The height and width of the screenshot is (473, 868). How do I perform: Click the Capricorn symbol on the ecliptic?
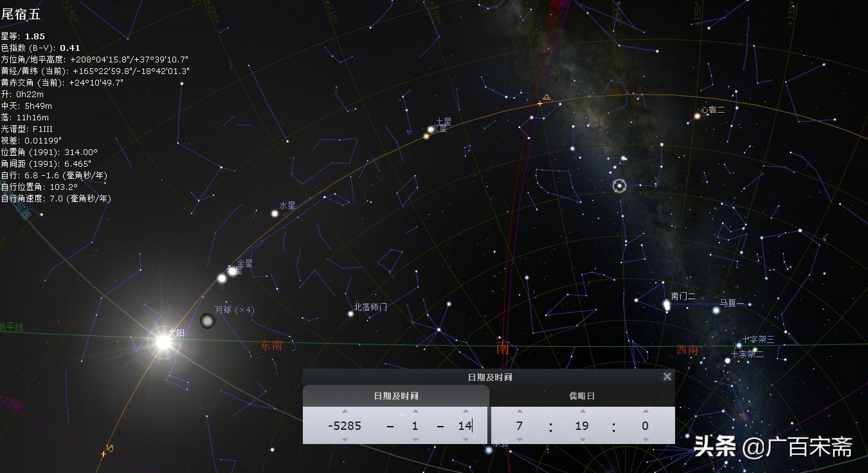[111, 447]
